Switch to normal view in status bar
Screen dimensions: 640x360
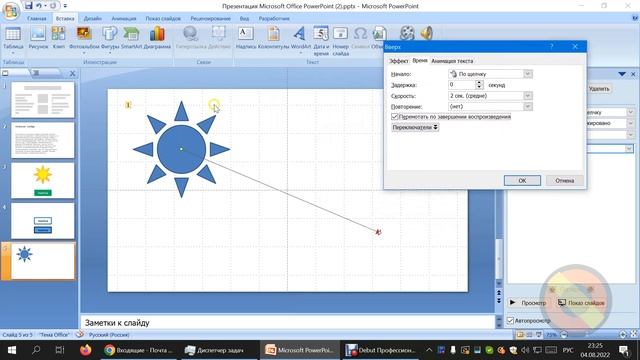coord(520,335)
